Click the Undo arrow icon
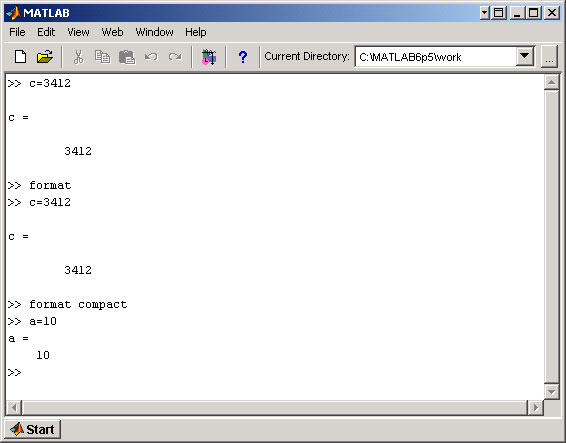 (x=151, y=57)
